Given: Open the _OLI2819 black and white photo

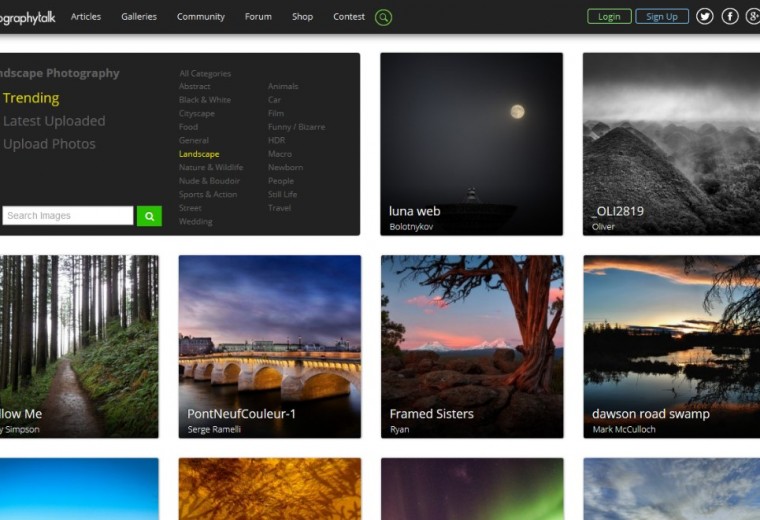Looking at the screenshot, I should (x=671, y=144).
